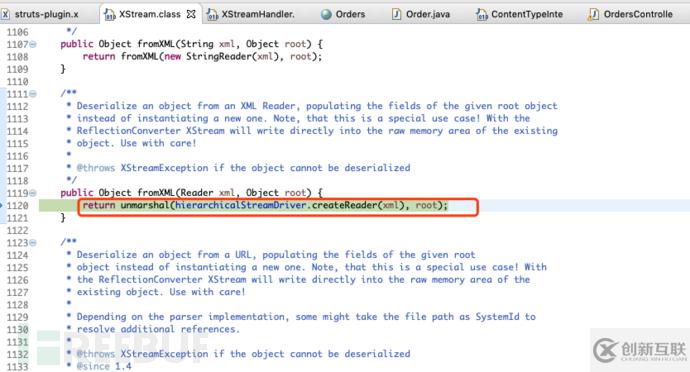Click fromXML in the line 1107 signature
Image resolution: width=690 pixels, height=372 pixels.
pos(156,44)
